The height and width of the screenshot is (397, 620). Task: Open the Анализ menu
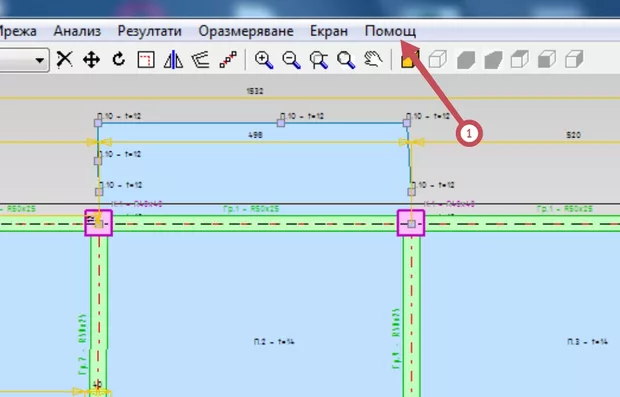77,31
